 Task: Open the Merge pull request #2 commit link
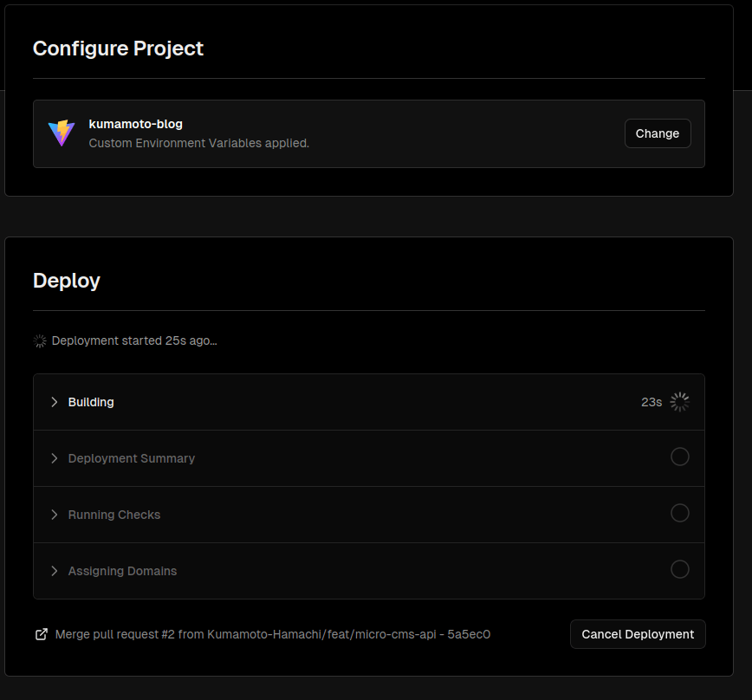point(272,634)
